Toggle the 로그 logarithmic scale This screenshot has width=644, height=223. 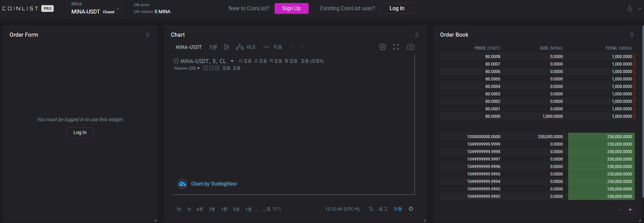click(383, 209)
